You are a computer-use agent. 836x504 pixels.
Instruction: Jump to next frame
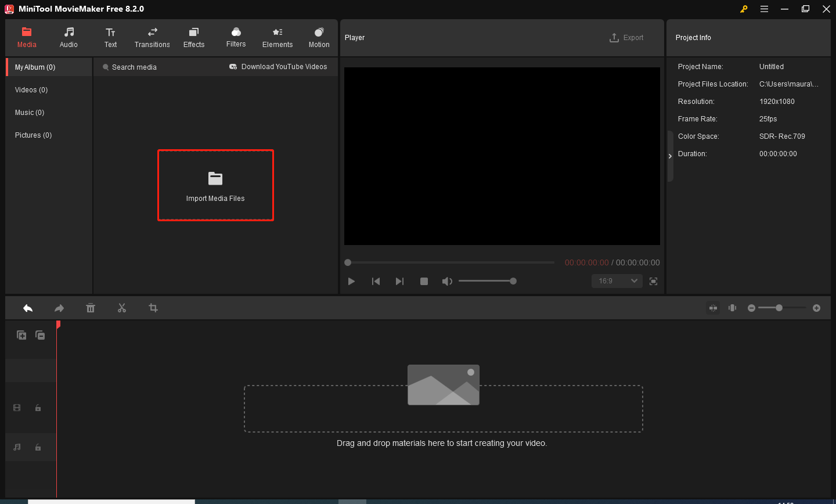click(399, 281)
